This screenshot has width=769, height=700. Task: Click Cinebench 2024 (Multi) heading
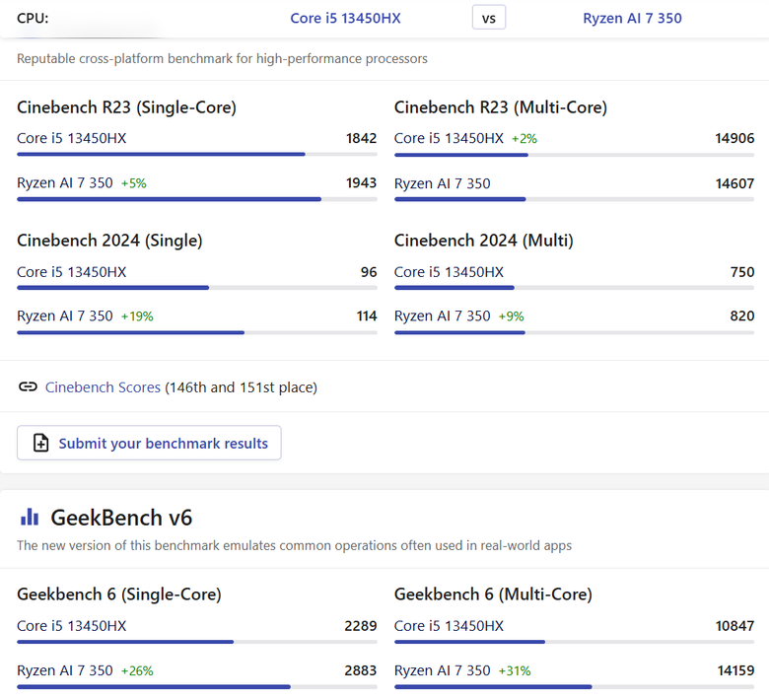483,241
